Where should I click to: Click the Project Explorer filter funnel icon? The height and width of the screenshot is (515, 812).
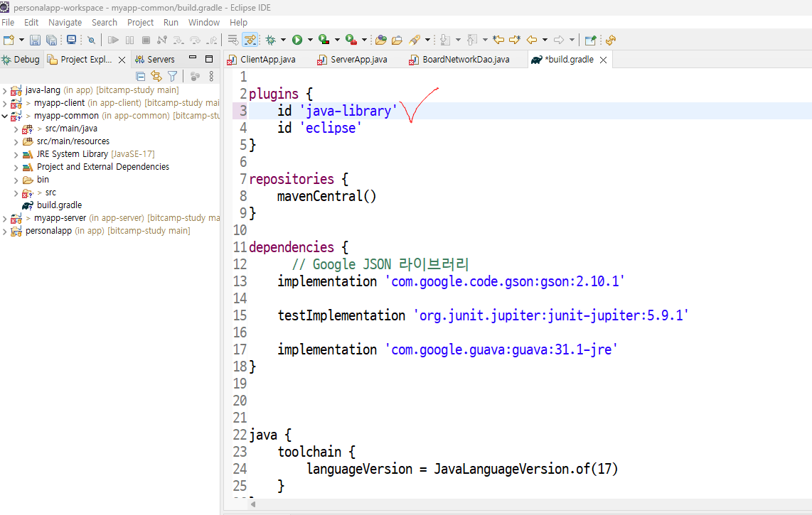173,76
